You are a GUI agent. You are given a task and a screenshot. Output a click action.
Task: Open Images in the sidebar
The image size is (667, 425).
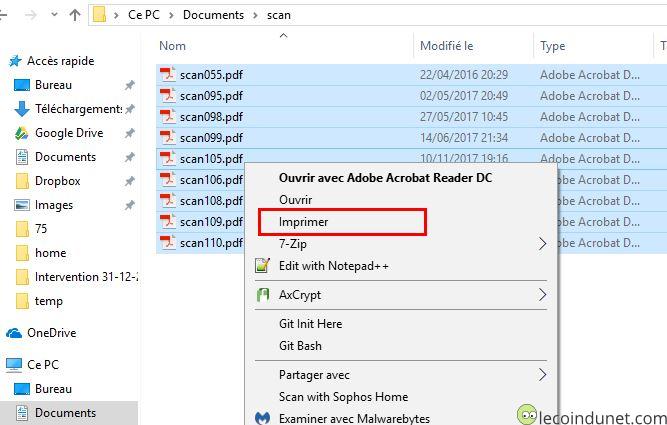pos(54,205)
